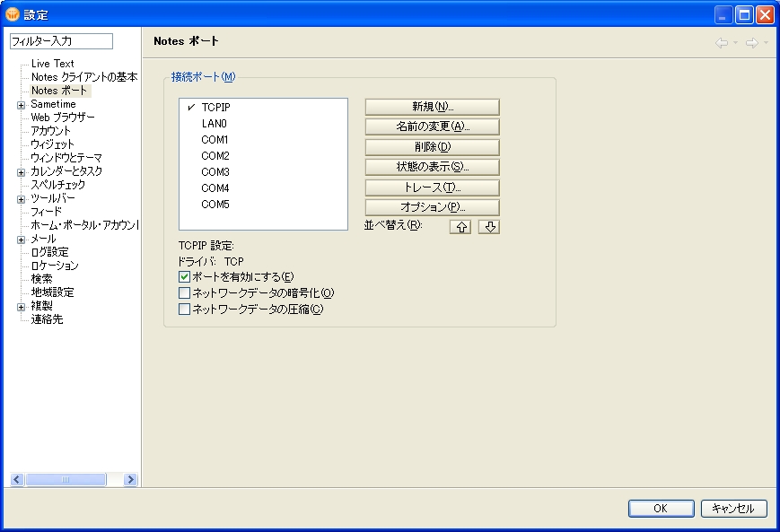The width and height of the screenshot is (780, 532).
Task: Open ログ設定 preferences
Action: tap(49, 252)
